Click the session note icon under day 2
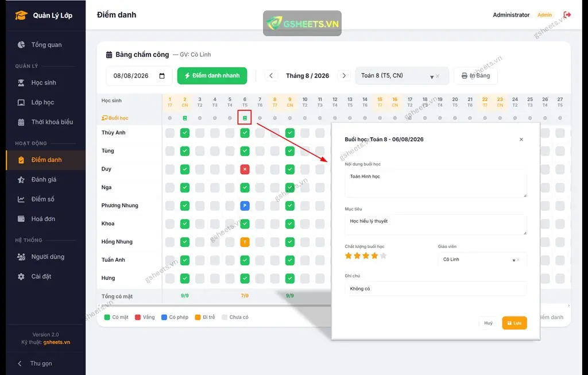The width and height of the screenshot is (588, 375). click(x=184, y=118)
